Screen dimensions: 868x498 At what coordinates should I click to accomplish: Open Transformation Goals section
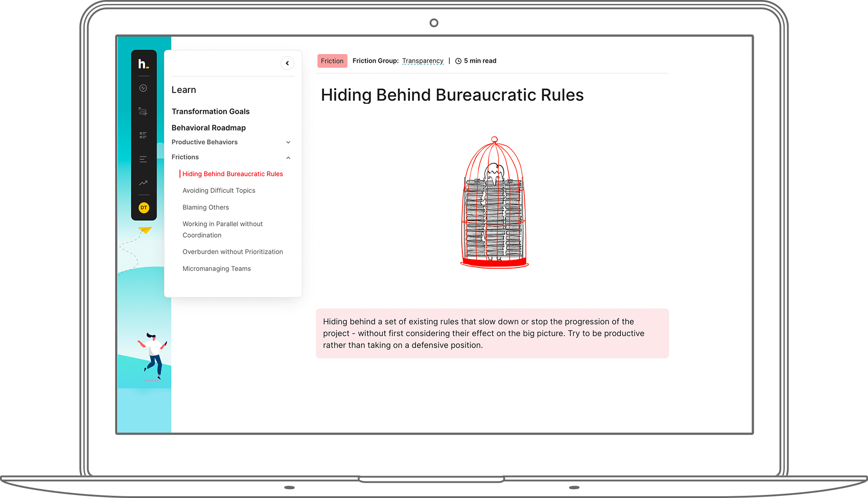(x=210, y=112)
